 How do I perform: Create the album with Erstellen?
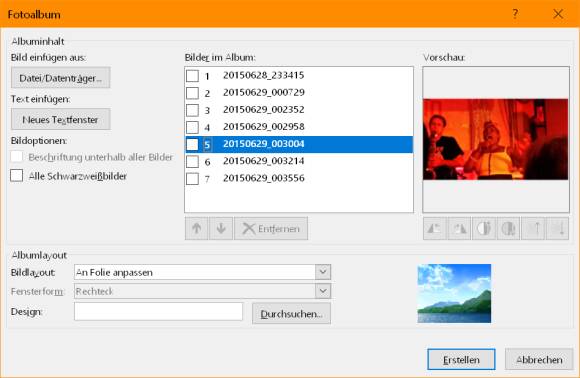click(461, 360)
